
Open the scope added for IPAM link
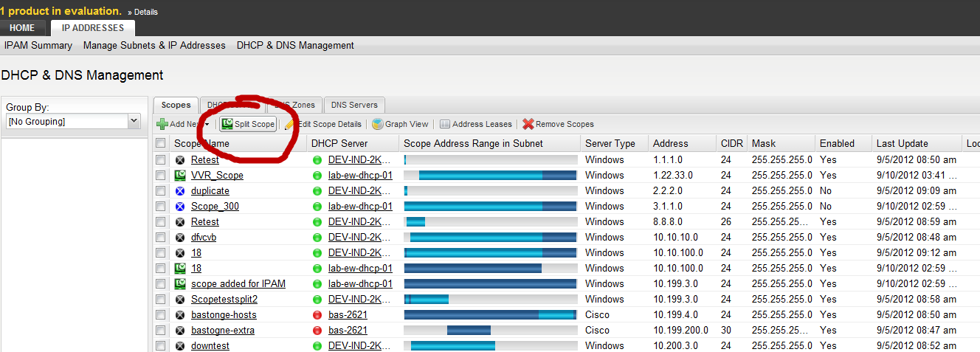(238, 283)
